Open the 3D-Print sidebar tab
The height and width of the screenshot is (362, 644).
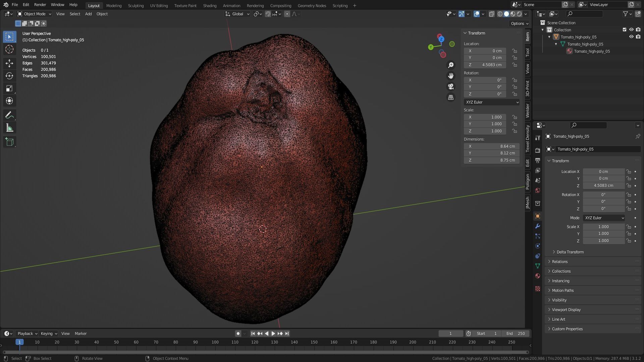coord(528,88)
